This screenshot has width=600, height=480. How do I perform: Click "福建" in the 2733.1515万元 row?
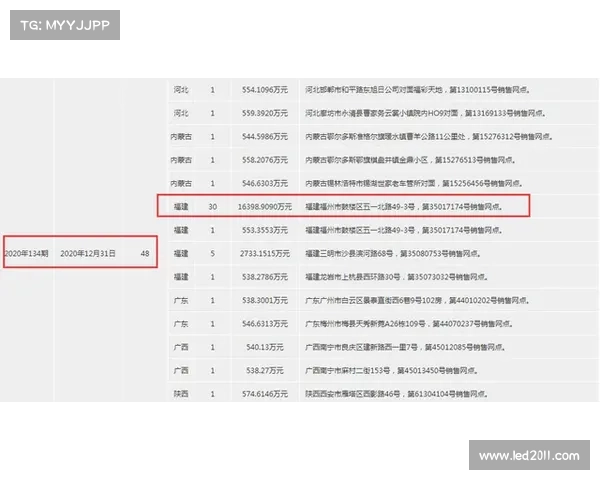181,253
